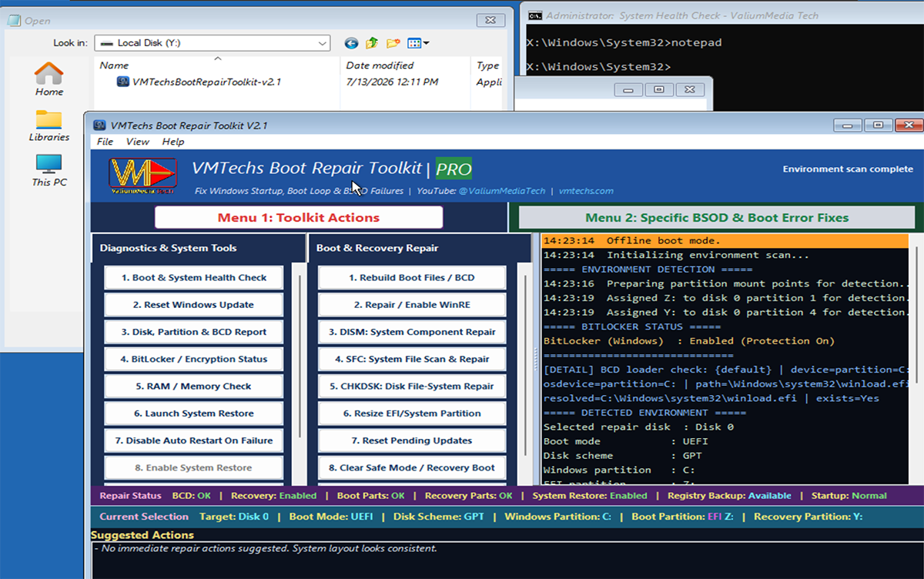This screenshot has height=579, width=924.
Task: Click the Suggested Actions message text
Action: click(x=266, y=549)
